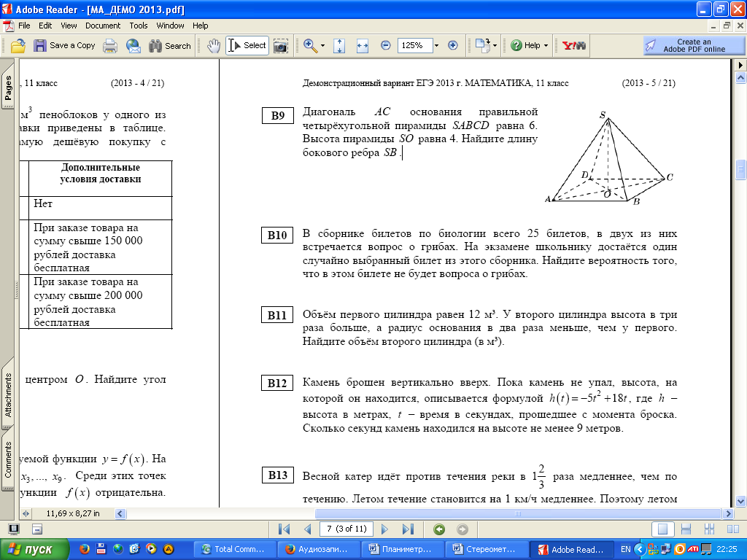Click Firefox quick launch icon
Screen dimensions: 747x560
point(84,549)
